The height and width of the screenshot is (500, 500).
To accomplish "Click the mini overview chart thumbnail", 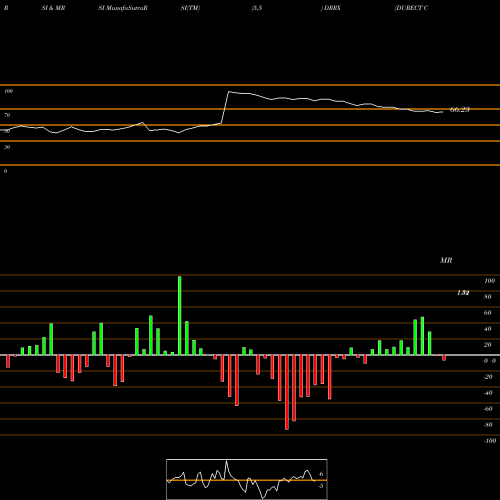I will click(247, 479).
